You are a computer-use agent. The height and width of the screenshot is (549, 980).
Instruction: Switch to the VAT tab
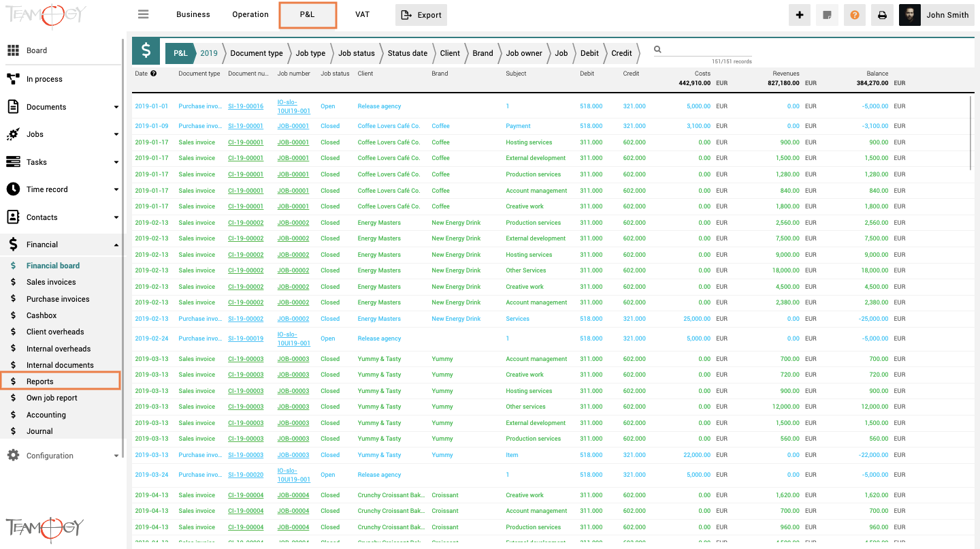pos(362,14)
